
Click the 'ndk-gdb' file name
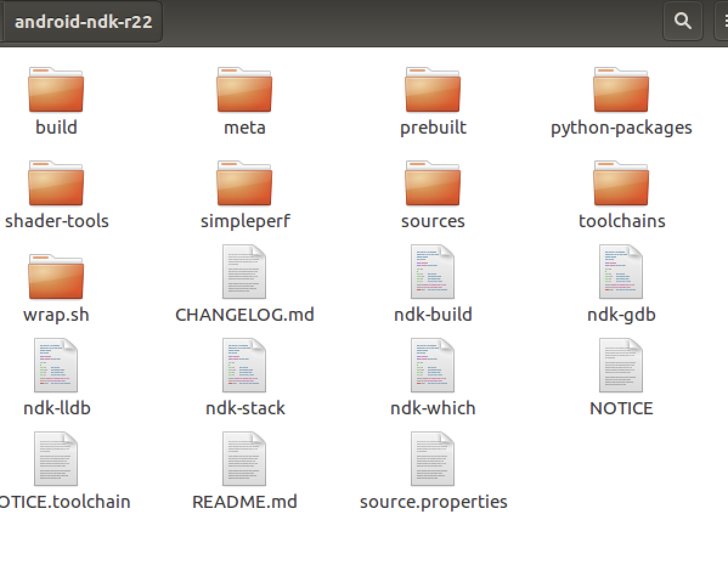click(621, 315)
